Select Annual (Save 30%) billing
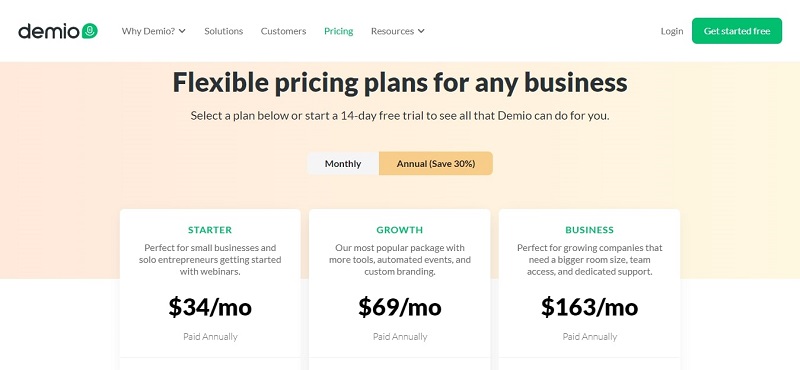The width and height of the screenshot is (800, 370). (436, 163)
